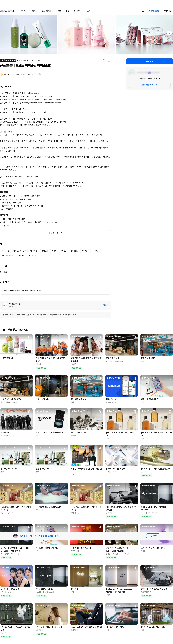Open the 이력서 menu
Image resolution: width=173 pixels, height=644 pixels.
tap(35, 11)
